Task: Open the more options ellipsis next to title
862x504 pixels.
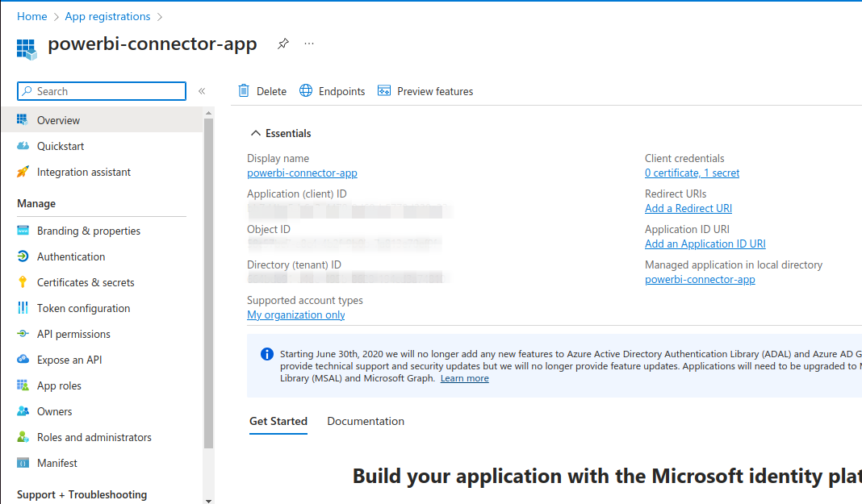Action: (x=309, y=44)
